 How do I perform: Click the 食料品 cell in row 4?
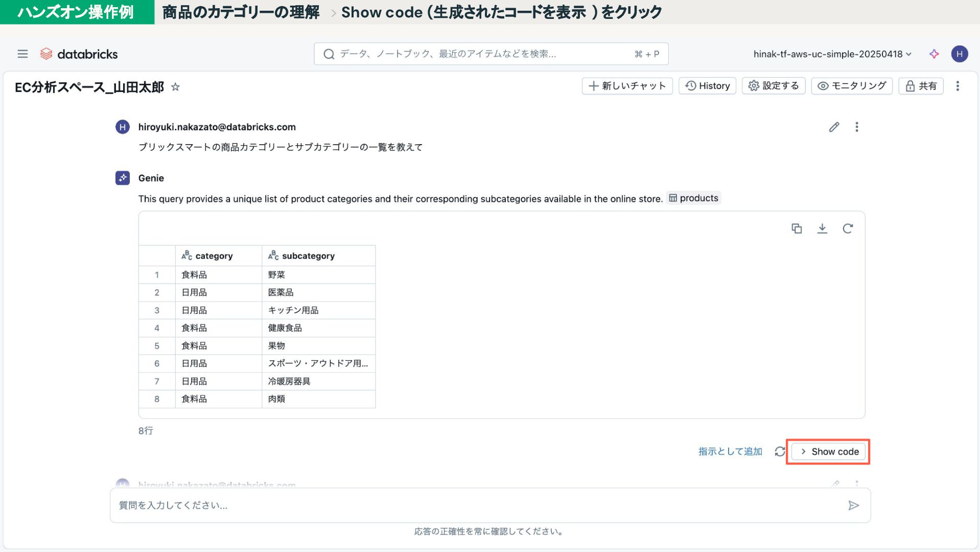tap(219, 328)
